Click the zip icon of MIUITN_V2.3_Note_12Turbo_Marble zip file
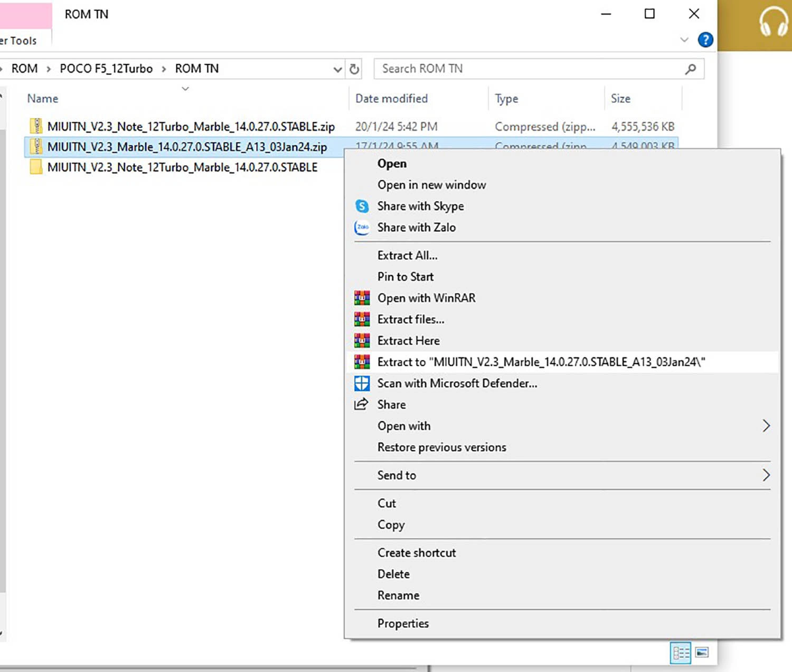The image size is (792, 672). 36,126
